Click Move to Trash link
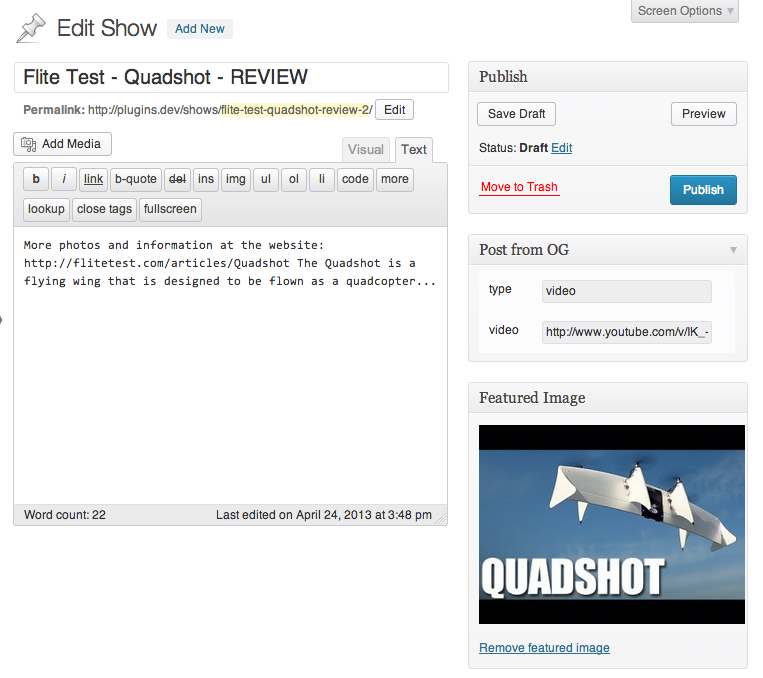This screenshot has height=678, width=763. click(519, 187)
